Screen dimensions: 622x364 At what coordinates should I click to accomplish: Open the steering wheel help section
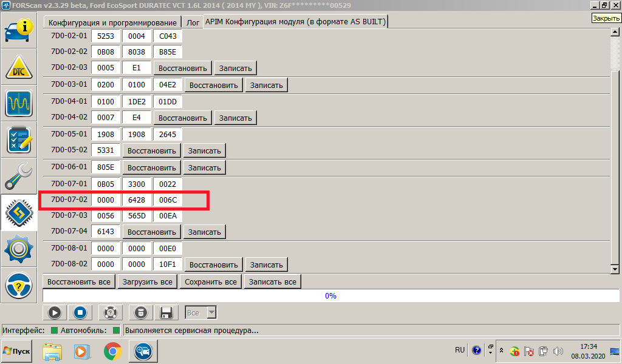pos(19,285)
